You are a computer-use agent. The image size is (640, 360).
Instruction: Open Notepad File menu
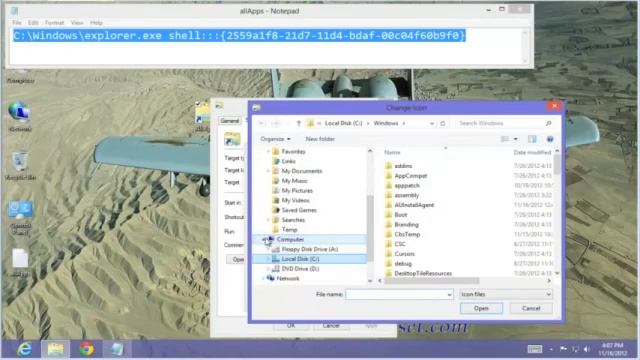click(17, 22)
